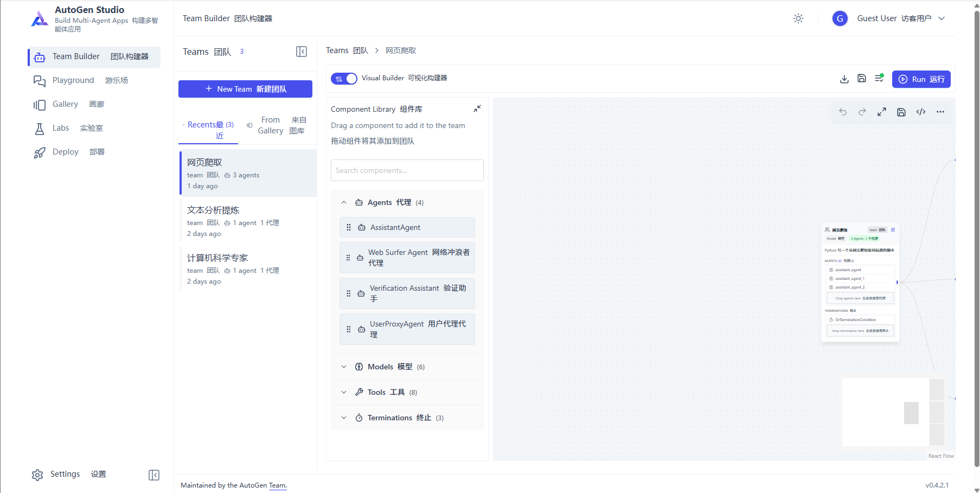The height and width of the screenshot is (493, 980).
Task: Select the Verification Assistant component
Action: (407, 293)
